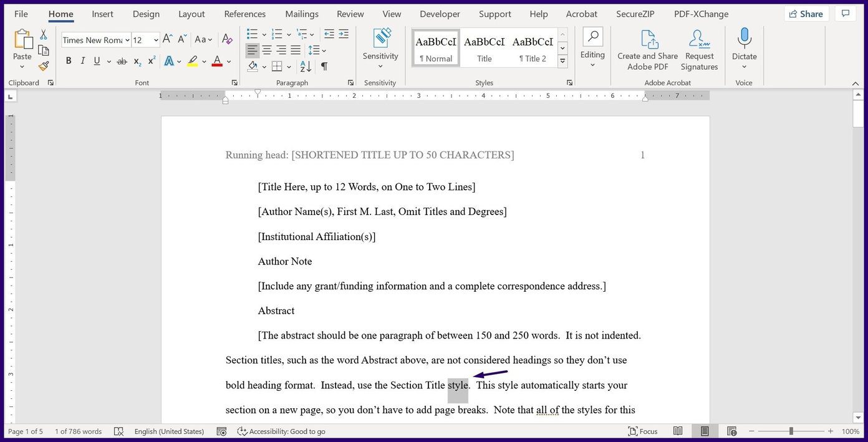Toggle Center alignment
This screenshot has height=442, width=868.
(267, 50)
